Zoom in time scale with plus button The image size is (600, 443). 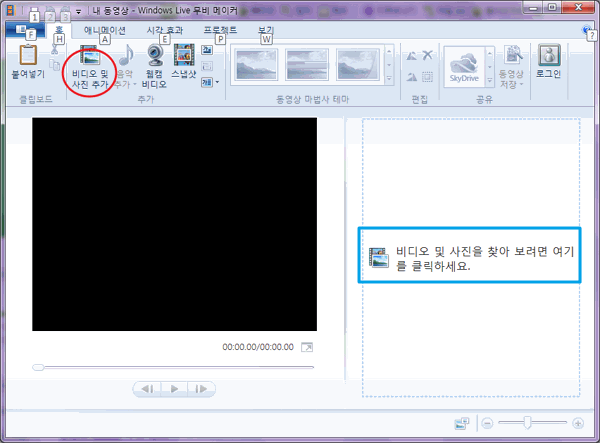tap(578, 423)
